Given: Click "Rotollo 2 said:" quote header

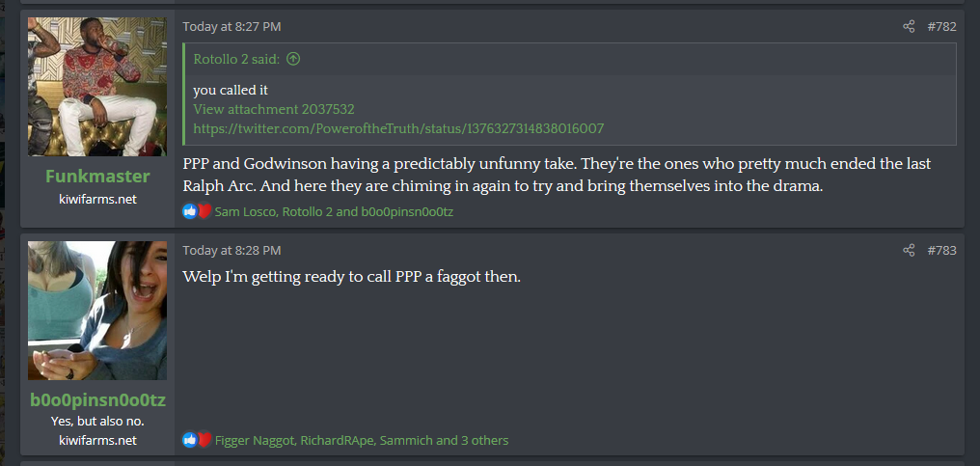Looking at the screenshot, I should tap(236, 59).
